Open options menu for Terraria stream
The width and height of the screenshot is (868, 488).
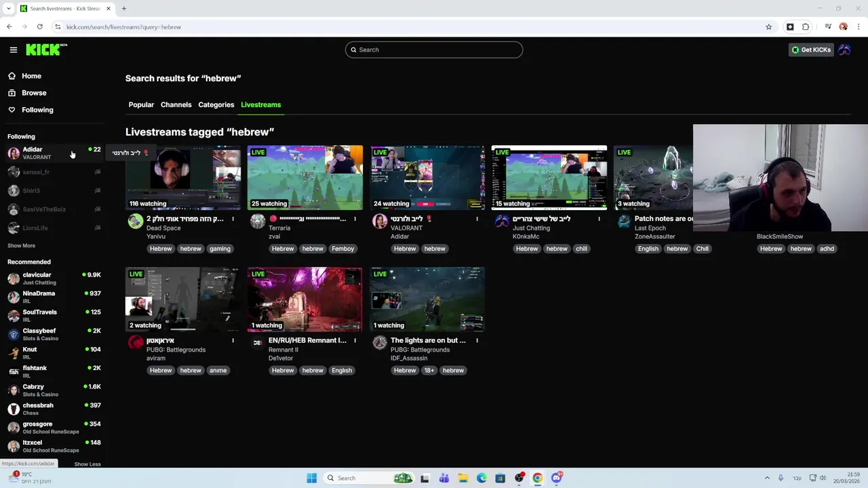click(x=355, y=219)
